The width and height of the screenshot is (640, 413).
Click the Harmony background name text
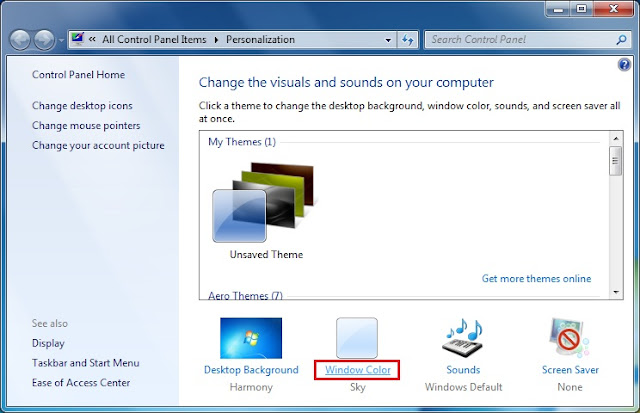coord(251,387)
